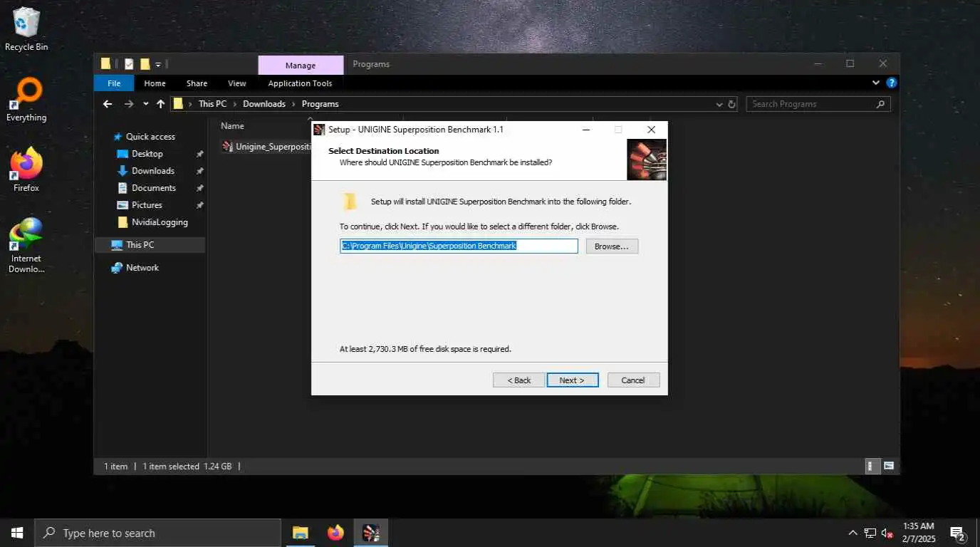Screen dimensions: 980x547
Task: Switch to the Share ribbon tab
Action: (x=197, y=83)
